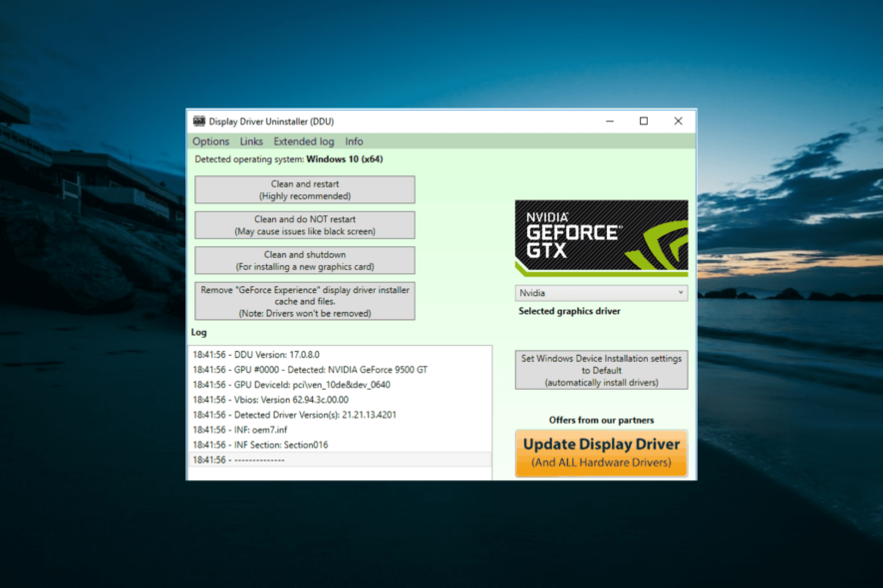The width and height of the screenshot is (883, 588).
Task: Click Offers from our partners label
Action: click(601, 421)
